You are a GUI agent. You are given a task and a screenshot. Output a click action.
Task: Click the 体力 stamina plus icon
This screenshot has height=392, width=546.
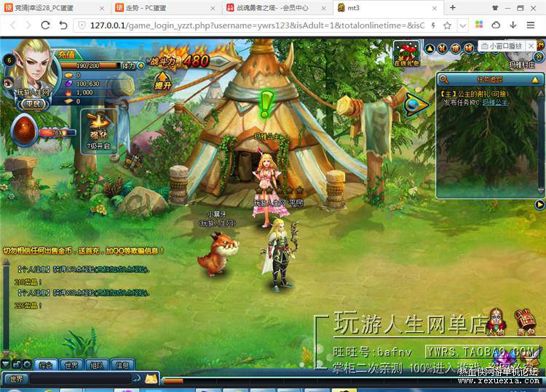141,65
